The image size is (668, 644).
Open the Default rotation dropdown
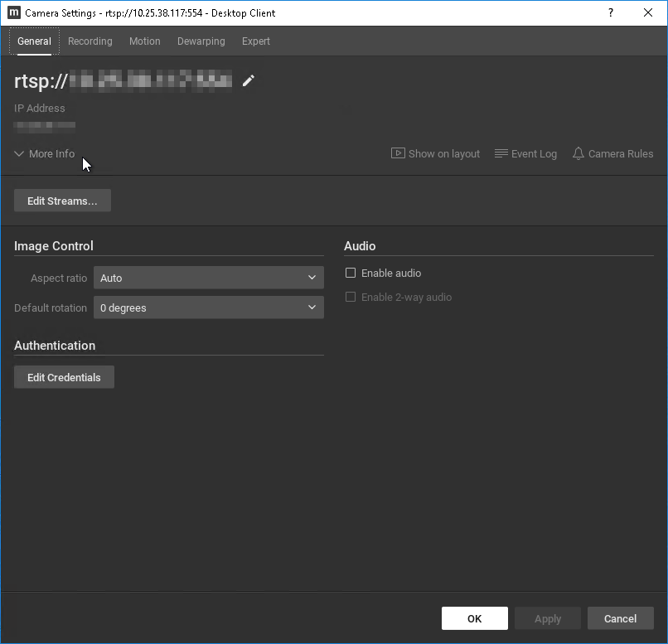point(208,307)
